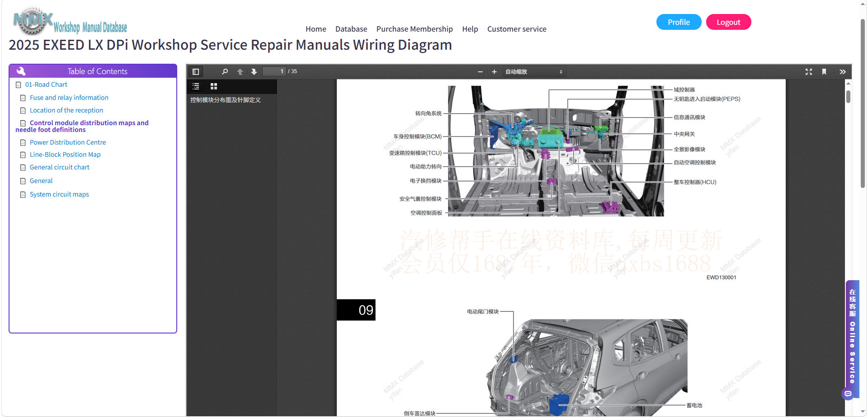Click the 车身控制模块(BCM) diagram label
Image resolution: width=868 pixels, height=418 pixels.
(x=417, y=136)
